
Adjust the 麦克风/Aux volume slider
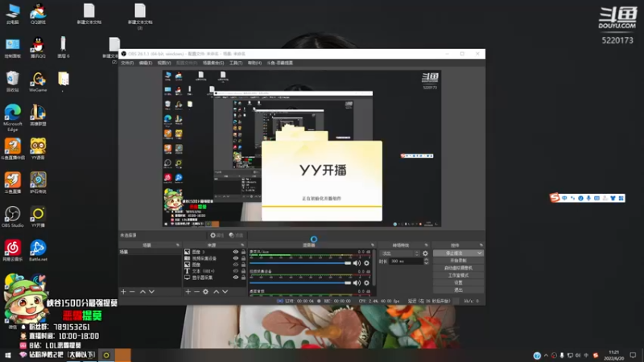(x=300, y=263)
